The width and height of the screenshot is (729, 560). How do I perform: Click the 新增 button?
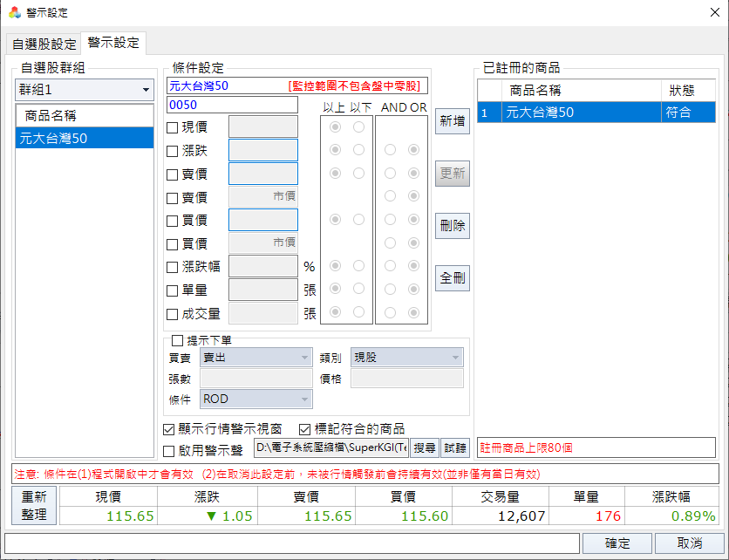[453, 121]
